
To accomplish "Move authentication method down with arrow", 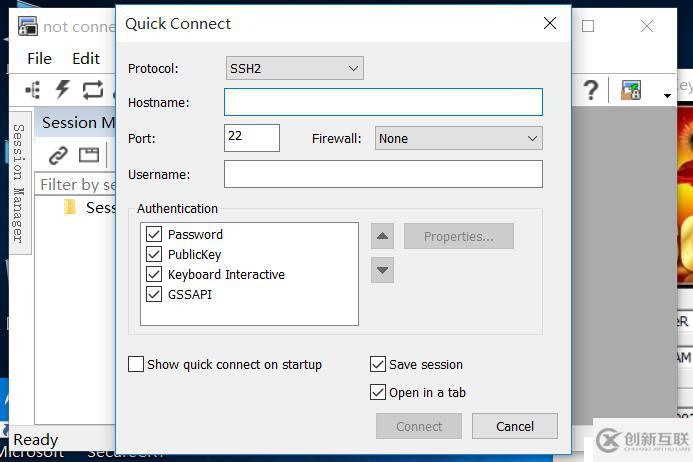I will (x=382, y=270).
